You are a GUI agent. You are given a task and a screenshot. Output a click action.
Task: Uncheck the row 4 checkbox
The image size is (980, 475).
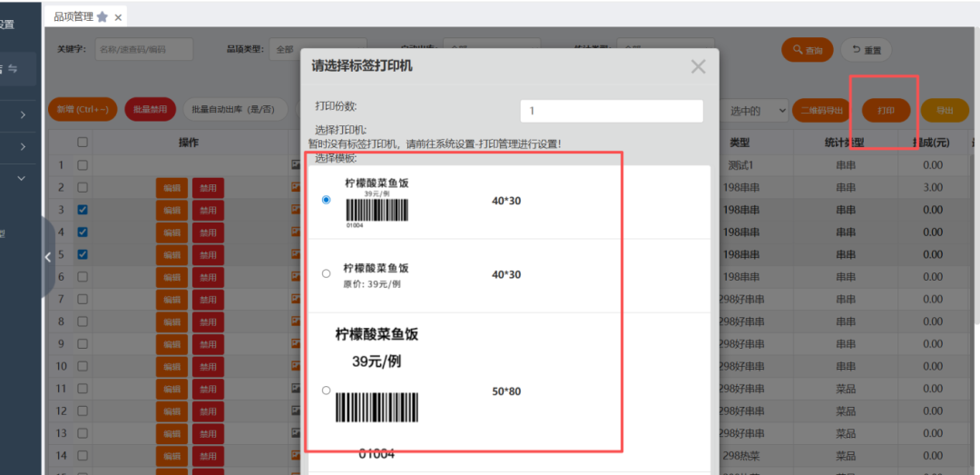(83, 233)
